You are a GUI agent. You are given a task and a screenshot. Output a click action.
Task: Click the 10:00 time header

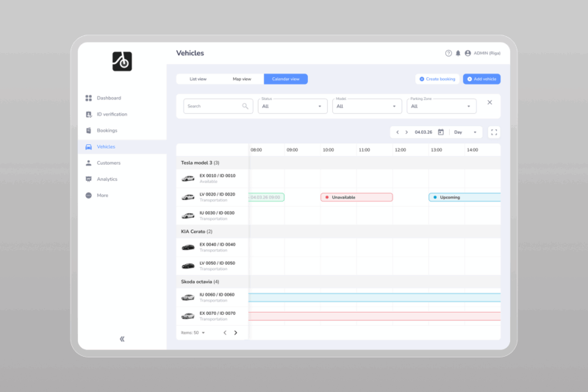point(328,150)
